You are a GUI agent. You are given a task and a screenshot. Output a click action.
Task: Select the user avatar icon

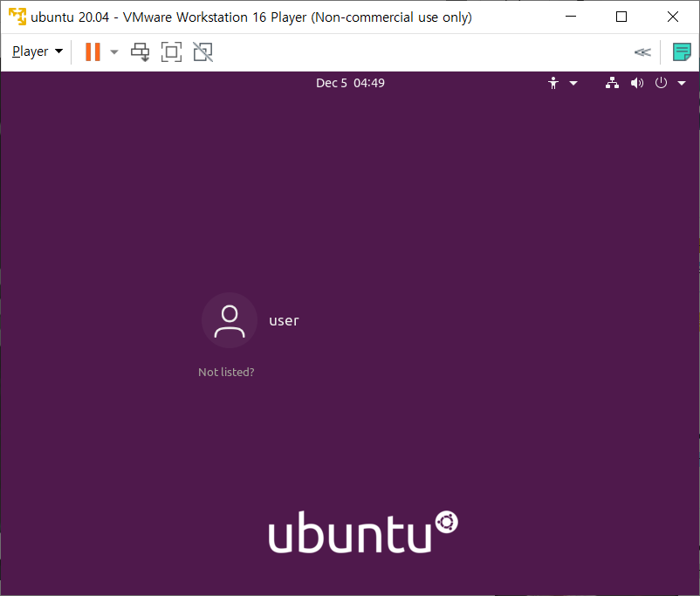(x=230, y=320)
